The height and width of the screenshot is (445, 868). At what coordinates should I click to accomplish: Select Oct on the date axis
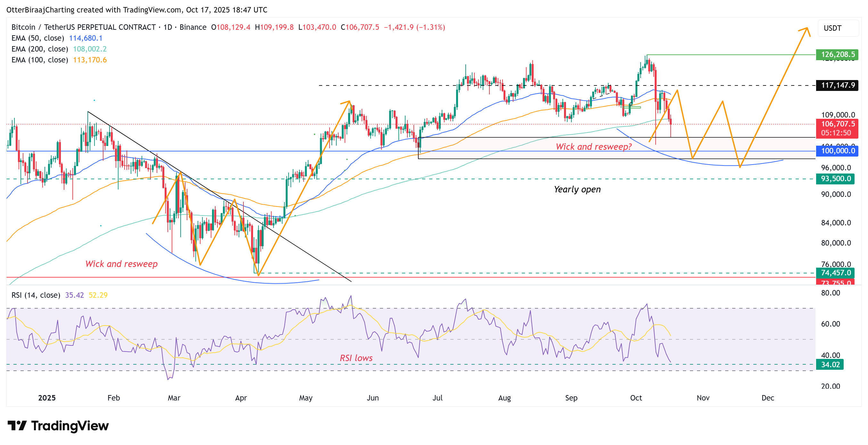pyautogui.click(x=636, y=398)
